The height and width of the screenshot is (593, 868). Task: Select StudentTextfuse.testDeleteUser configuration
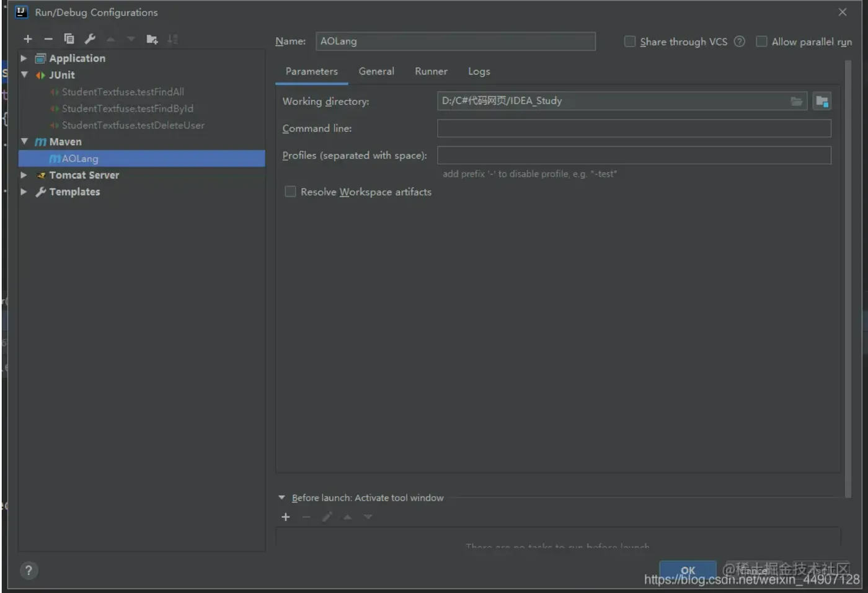click(133, 125)
